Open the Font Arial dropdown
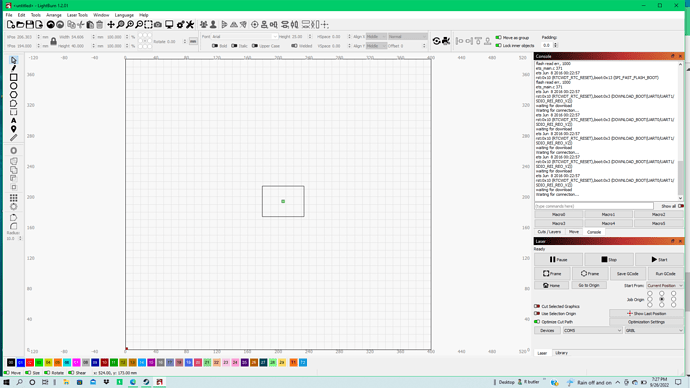The width and height of the screenshot is (690, 388). (244, 37)
